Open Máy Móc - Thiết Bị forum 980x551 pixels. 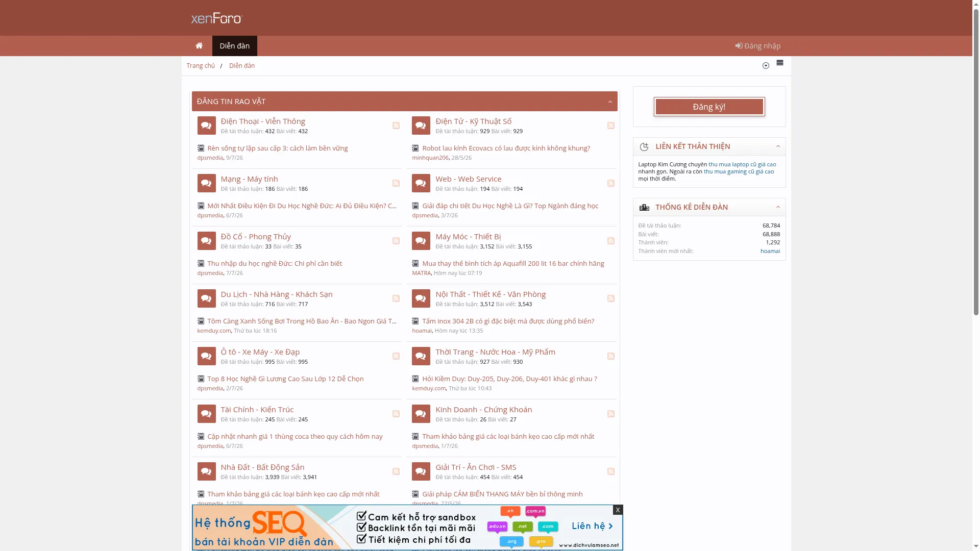click(468, 237)
